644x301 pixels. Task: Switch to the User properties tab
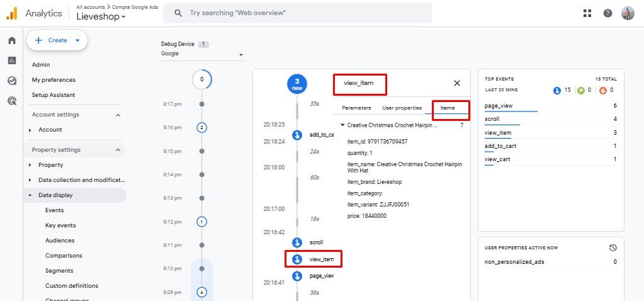click(402, 108)
